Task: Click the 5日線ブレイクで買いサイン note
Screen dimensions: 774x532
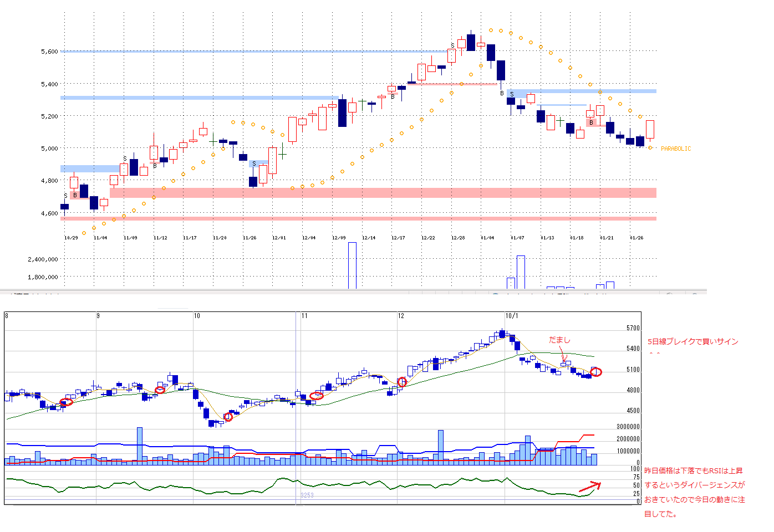Action: (x=692, y=341)
